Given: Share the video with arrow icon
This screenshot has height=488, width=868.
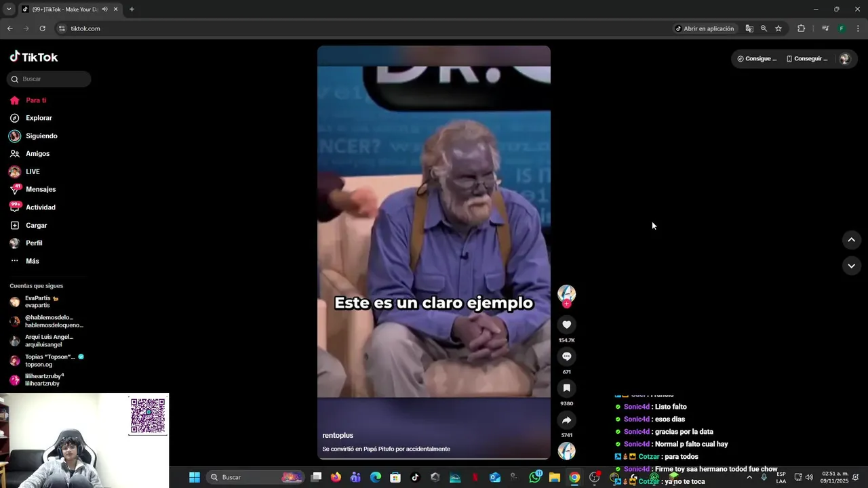Looking at the screenshot, I should point(566,420).
